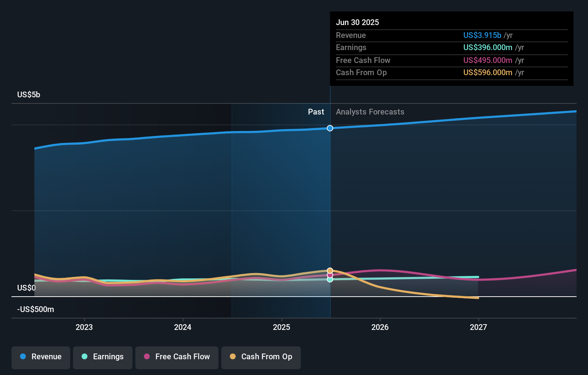Click the blue Revenue data point marker
Viewport: 588px width, 375px height.
(x=330, y=128)
